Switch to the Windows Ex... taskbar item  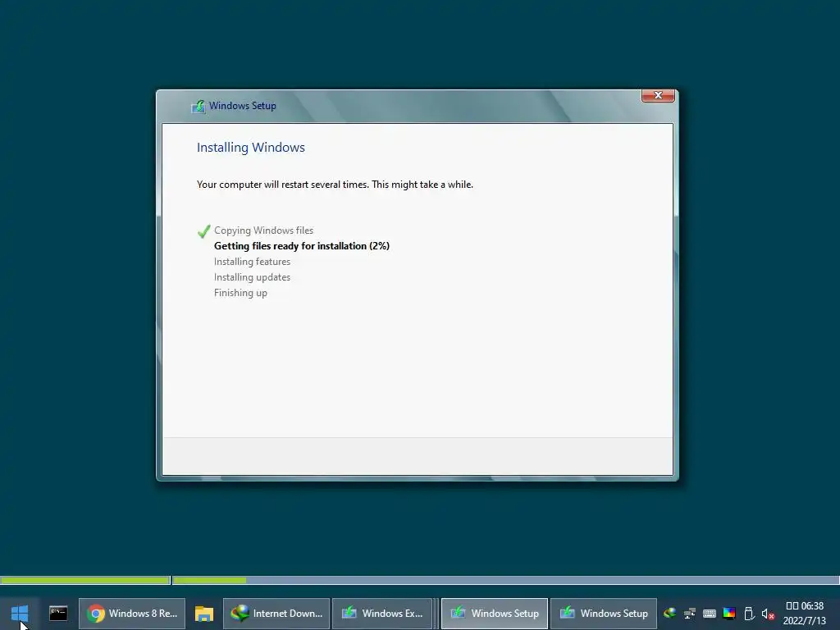click(x=382, y=614)
